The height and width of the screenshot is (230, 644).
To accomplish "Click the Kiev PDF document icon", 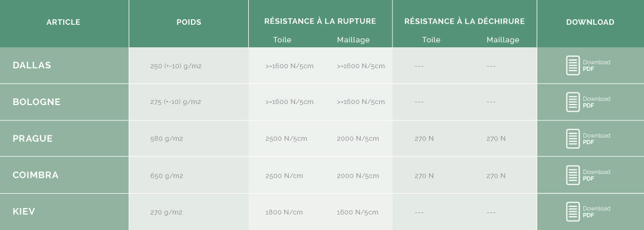I will 573,211.
